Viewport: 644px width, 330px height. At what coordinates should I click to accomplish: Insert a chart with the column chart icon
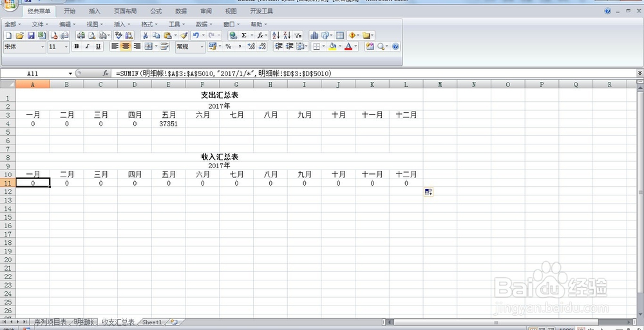coord(314,35)
